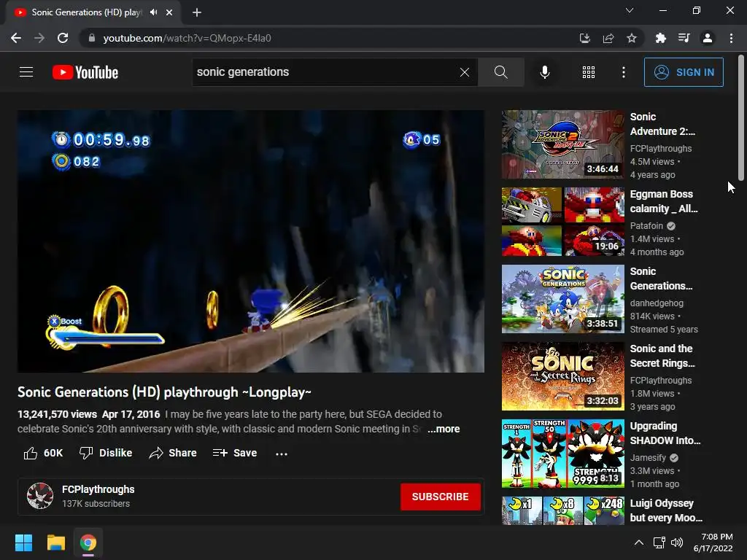
Task: Click the SIGN IN button
Action: point(684,72)
